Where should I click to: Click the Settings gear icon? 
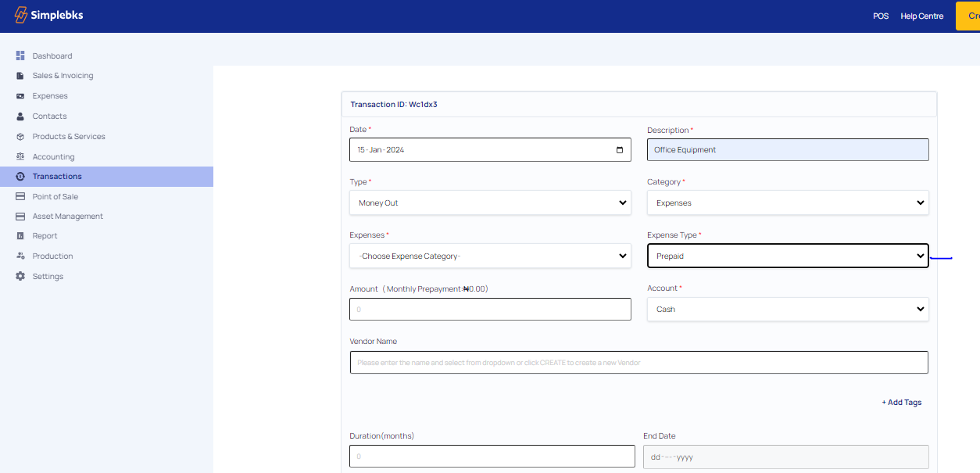pyautogui.click(x=20, y=277)
